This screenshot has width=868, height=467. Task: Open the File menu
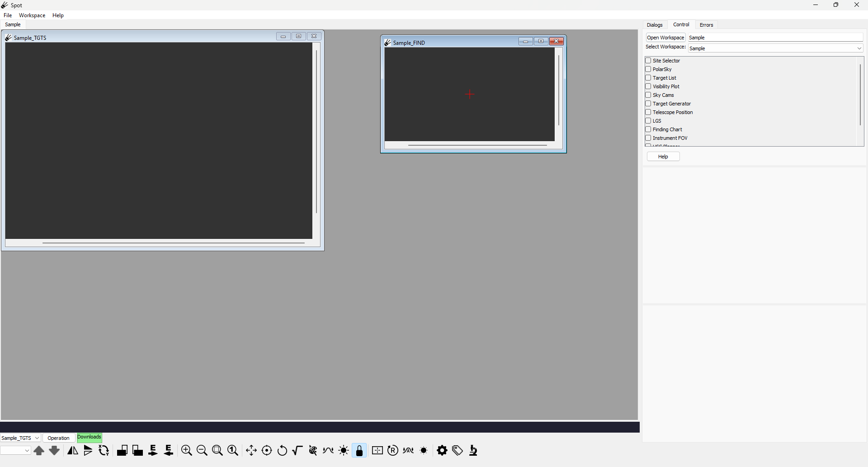pyautogui.click(x=8, y=15)
